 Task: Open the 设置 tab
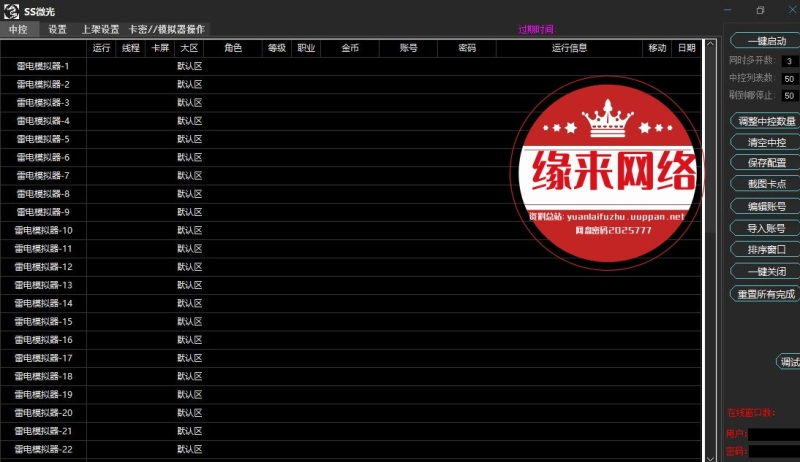point(57,30)
